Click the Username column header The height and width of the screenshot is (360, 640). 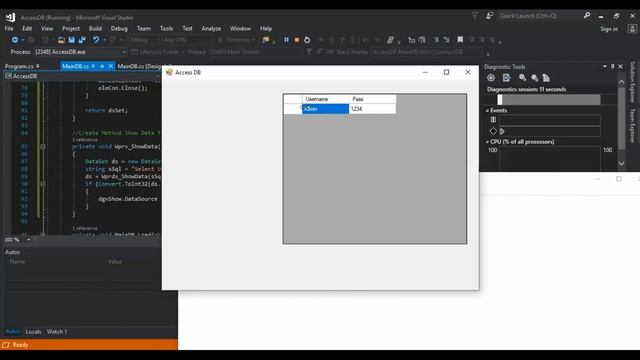(325, 99)
